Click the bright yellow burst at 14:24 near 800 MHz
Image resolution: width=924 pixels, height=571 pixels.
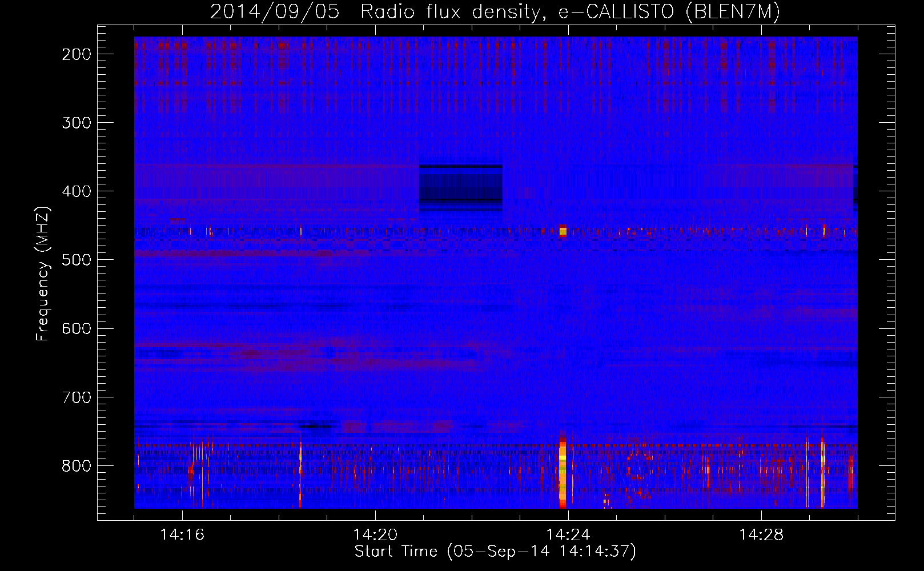pyautogui.click(x=563, y=471)
